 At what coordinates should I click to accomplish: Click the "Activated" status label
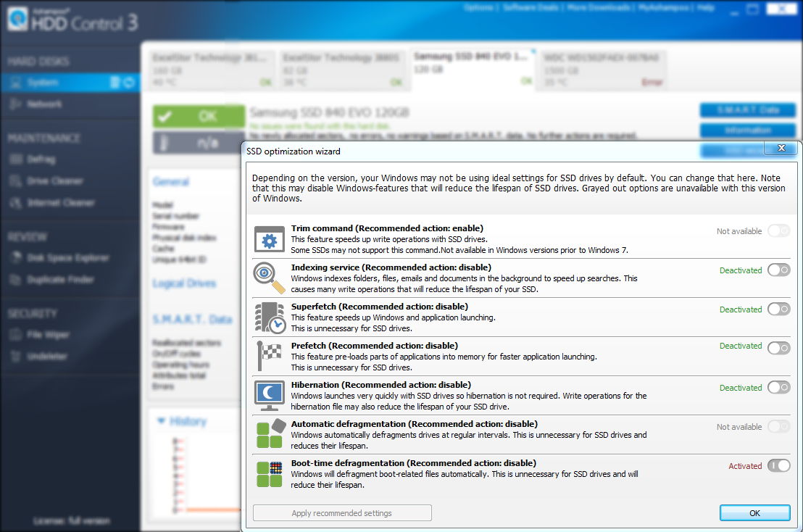(x=745, y=466)
